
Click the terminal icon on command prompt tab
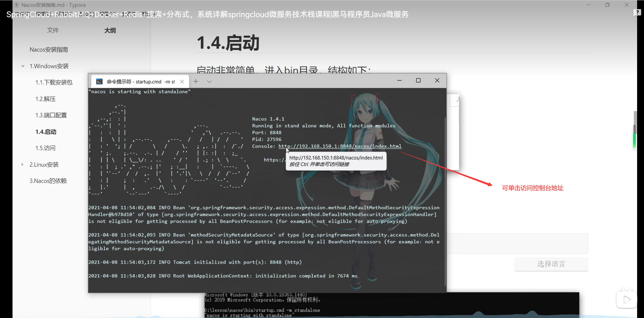tap(99, 81)
